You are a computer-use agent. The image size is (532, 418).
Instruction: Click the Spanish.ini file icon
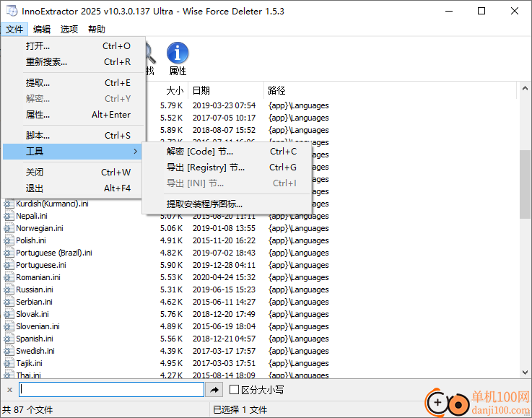(8, 339)
